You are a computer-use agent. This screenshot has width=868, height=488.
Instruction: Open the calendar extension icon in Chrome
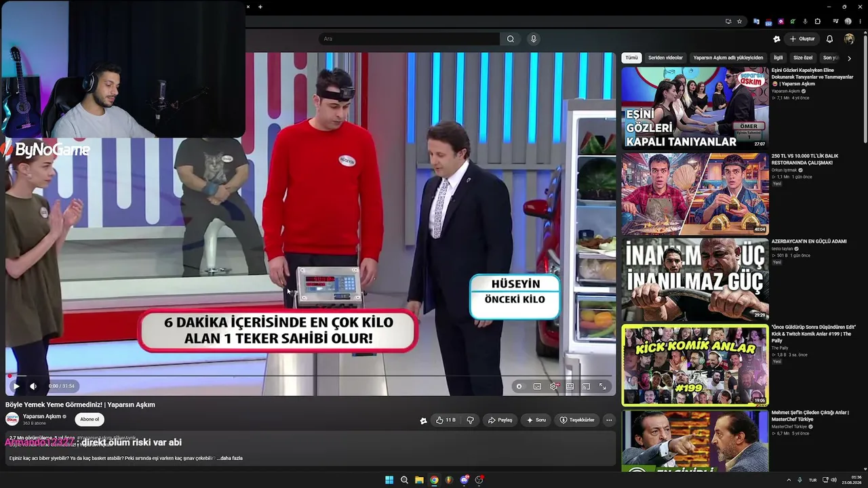tap(768, 22)
